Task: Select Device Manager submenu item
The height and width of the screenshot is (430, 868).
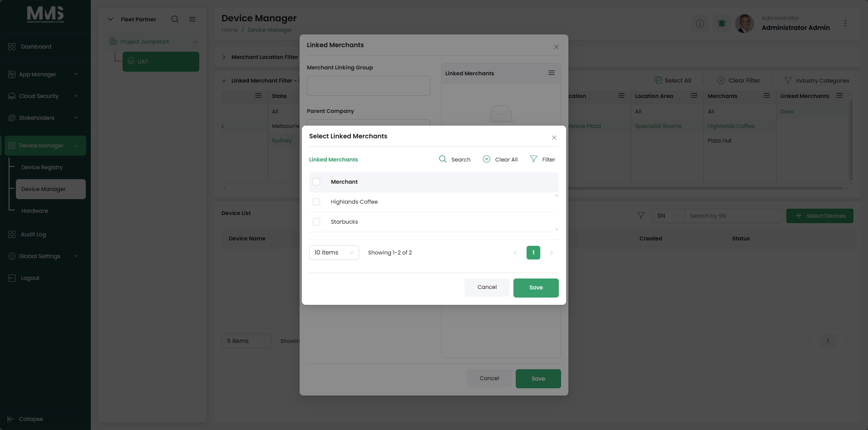Action: point(51,189)
